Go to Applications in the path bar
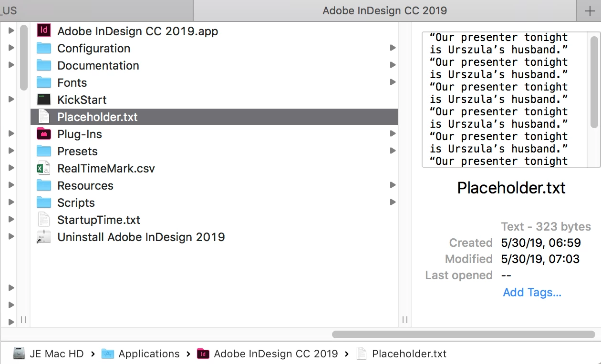The width and height of the screenshot is (601, 364). pyautogui.click(x=149, y=354)
